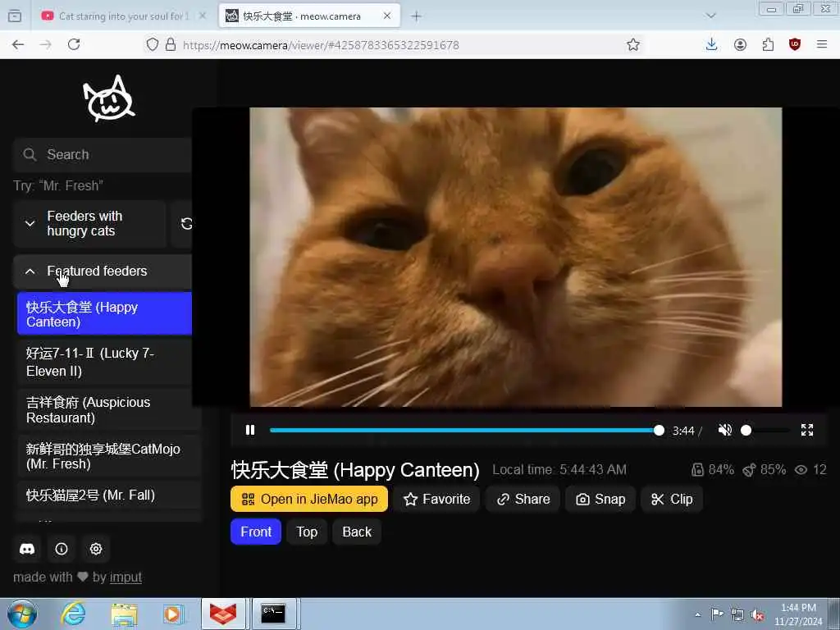Click the browser address bar URL
The image size is (840, 630).
tap(321, 45)
